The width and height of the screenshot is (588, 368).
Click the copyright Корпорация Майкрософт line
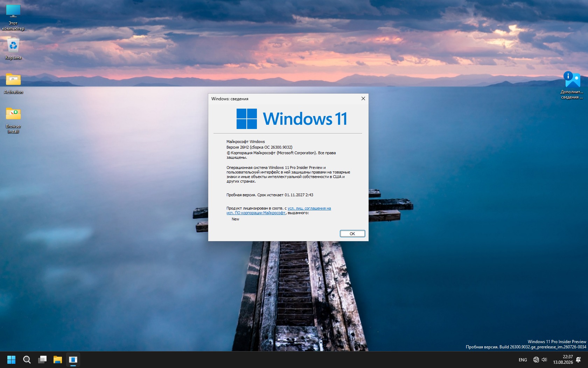281,155
